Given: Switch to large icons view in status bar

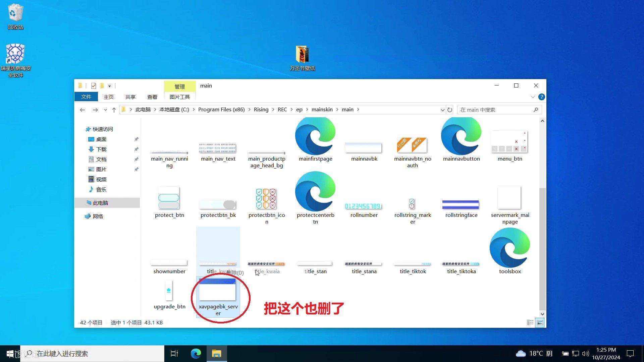Looking at the screenshot, I should click(540, 323).
